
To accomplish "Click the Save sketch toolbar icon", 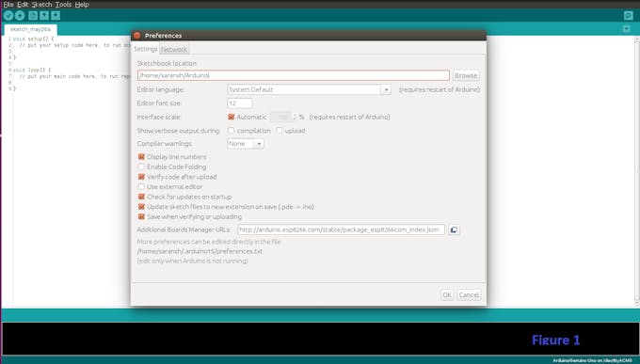I will [56, 15].
